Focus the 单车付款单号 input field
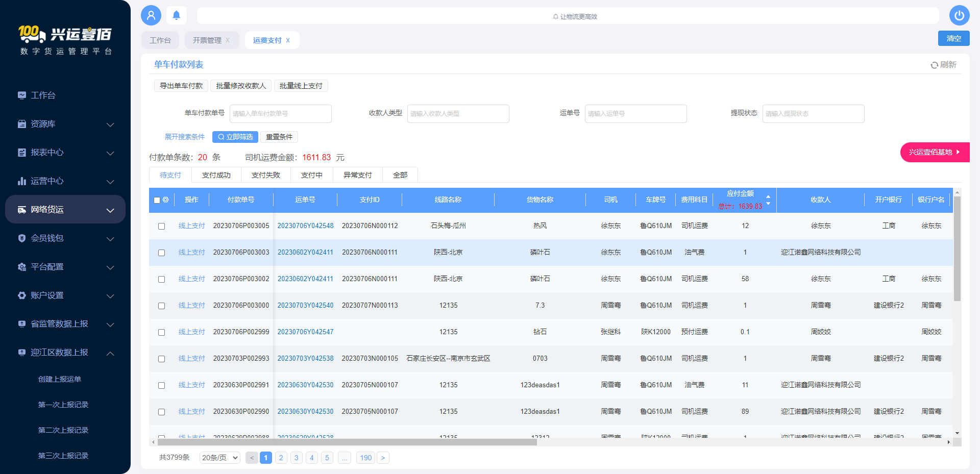 click(x=281, y=114)
